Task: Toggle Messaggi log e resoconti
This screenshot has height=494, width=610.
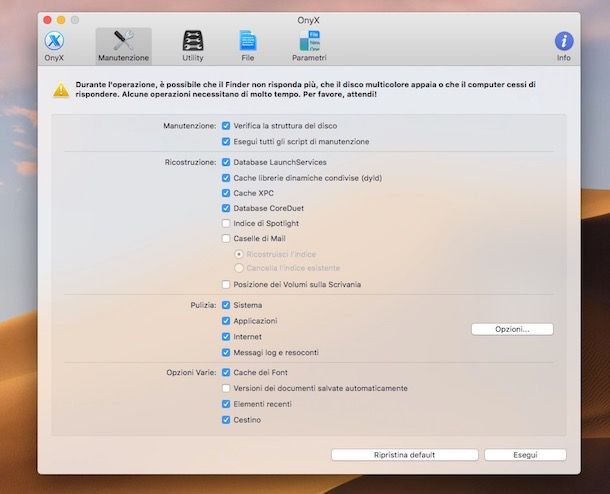Action: 226,352
